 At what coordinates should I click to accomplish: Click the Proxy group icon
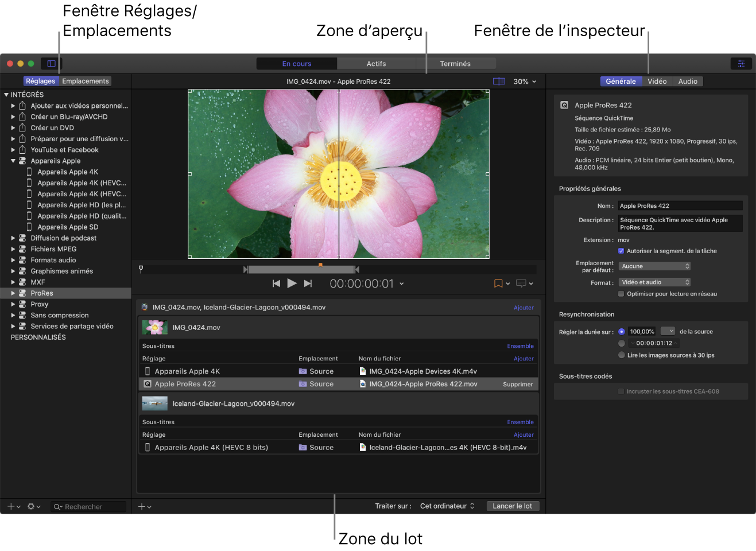coord(22,304)
